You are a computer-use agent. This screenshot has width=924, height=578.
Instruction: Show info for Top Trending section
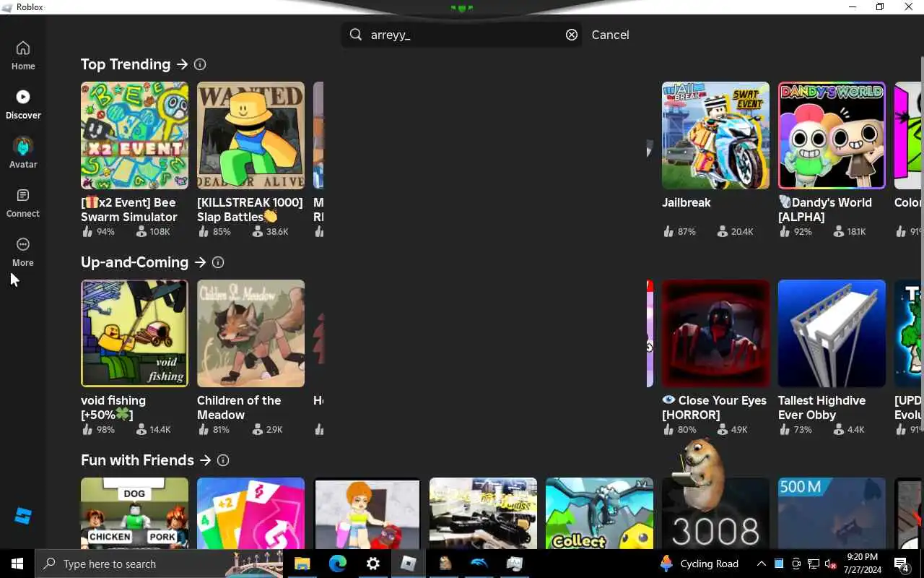pyautogui.click(x=200, y=64)
